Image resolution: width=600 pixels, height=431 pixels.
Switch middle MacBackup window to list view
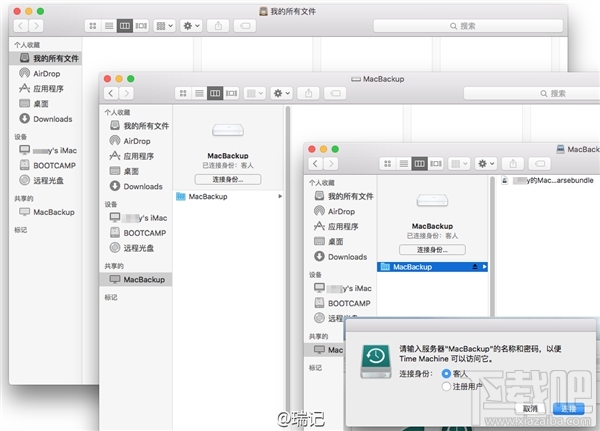click(199, 93)
